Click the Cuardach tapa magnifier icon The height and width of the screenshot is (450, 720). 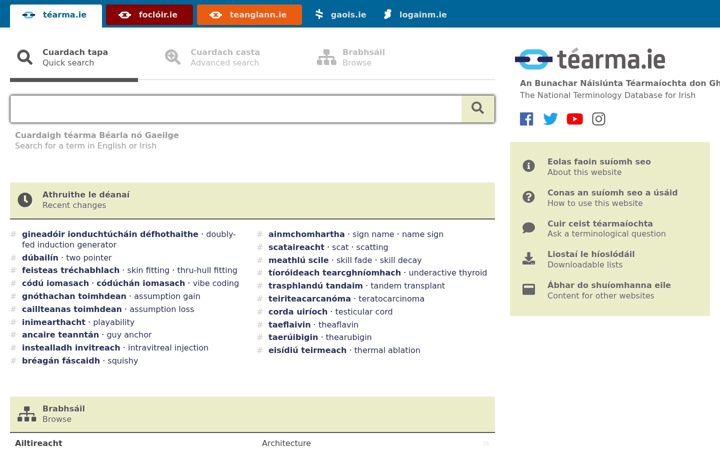click(25, 57)
